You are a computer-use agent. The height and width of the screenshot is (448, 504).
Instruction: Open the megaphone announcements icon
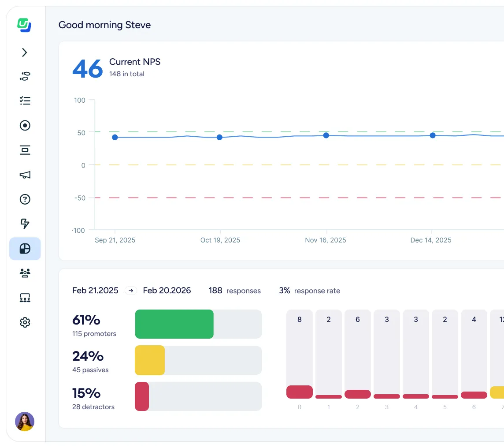point(25,175)
